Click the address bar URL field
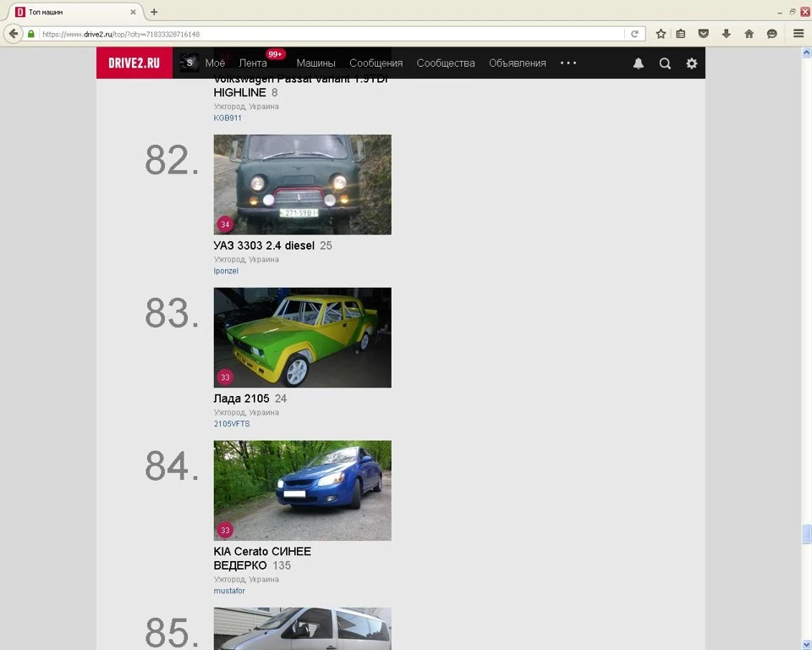Image resolution: width=812 pixels, height=650 pixels. click(332, 34)
